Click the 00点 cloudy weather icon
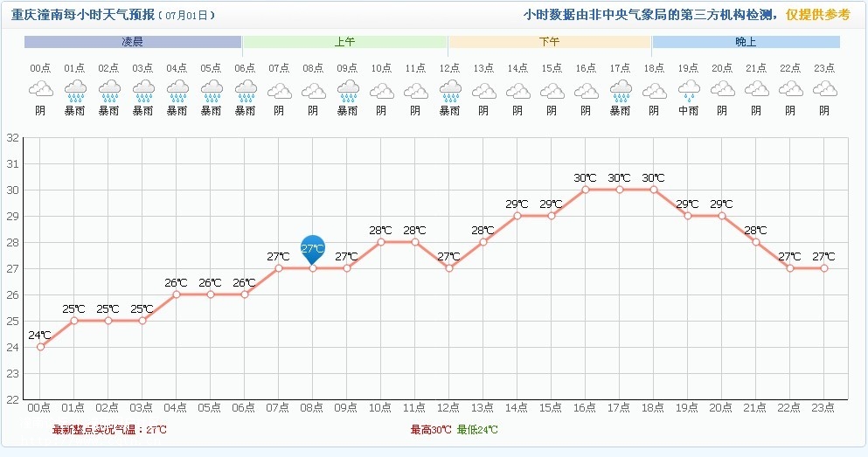The width and height of the screenshot is (868, 457). (41, 89)
